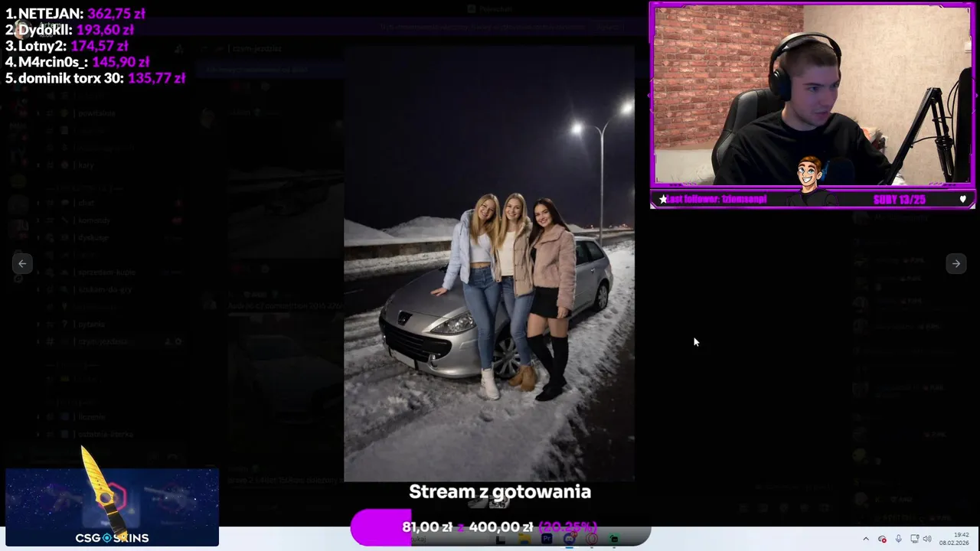The height and width of the screenshot is (551, 980).
Task: Select the dimmed 'sprzedam-kupie' channel in Discord
Action: 110,272
